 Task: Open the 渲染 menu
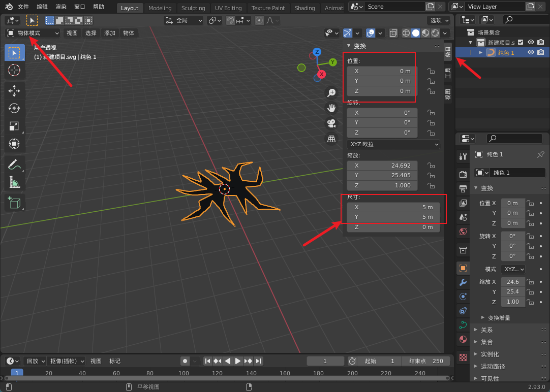pos(61,7)
